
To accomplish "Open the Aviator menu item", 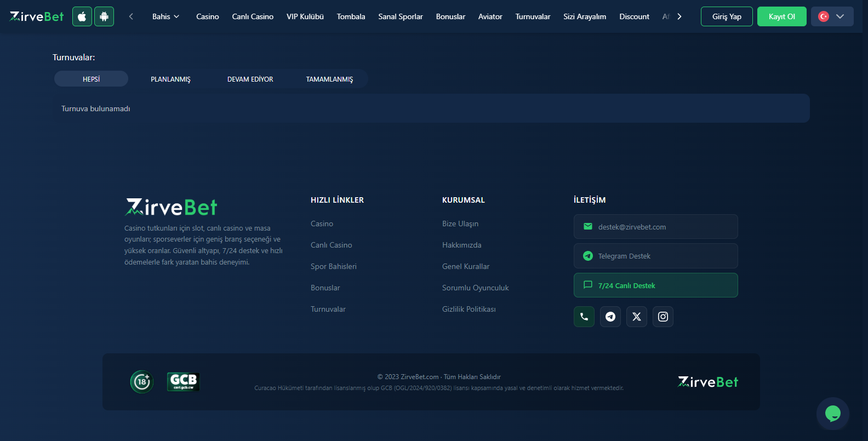I will point(490,16).
